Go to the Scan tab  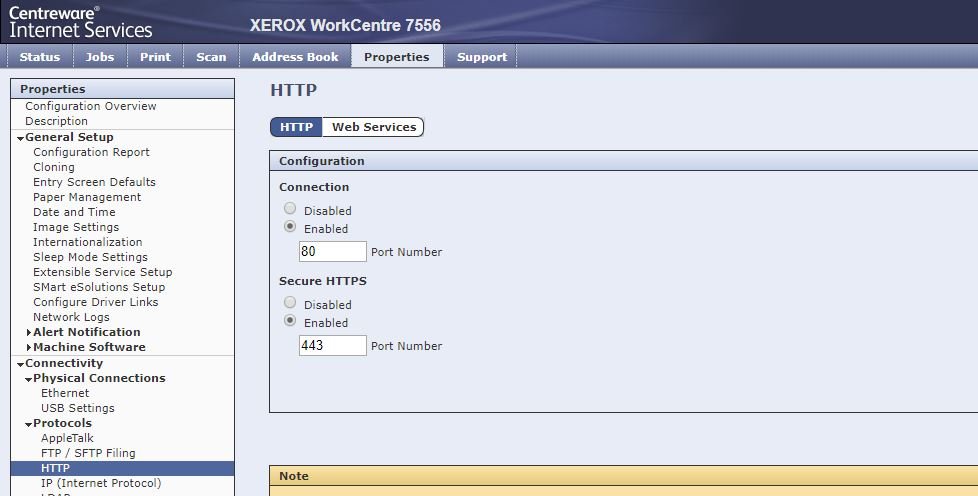211,57
